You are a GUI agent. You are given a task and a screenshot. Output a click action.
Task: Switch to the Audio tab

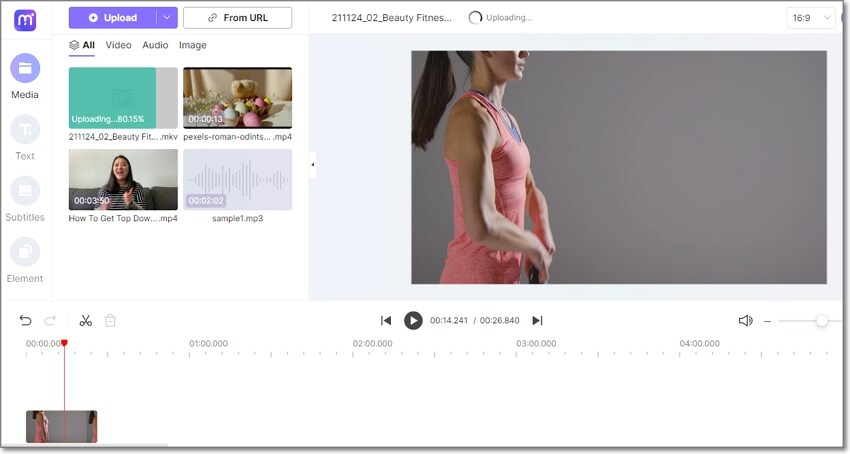[155, 45]
